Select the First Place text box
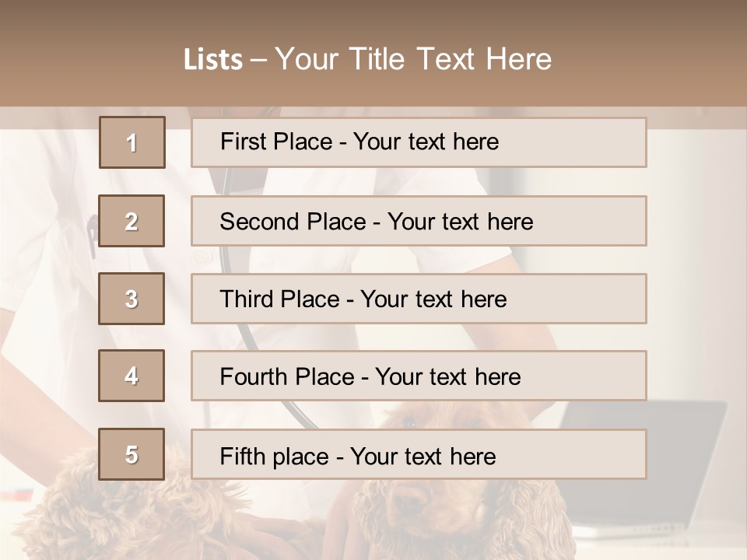 coord(419,142)
